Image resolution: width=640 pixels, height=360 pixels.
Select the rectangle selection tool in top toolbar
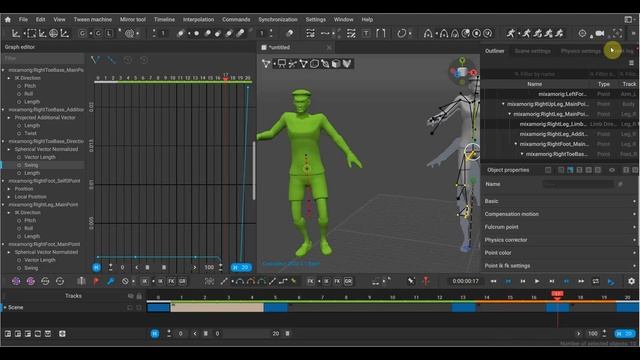coord(31,33)
